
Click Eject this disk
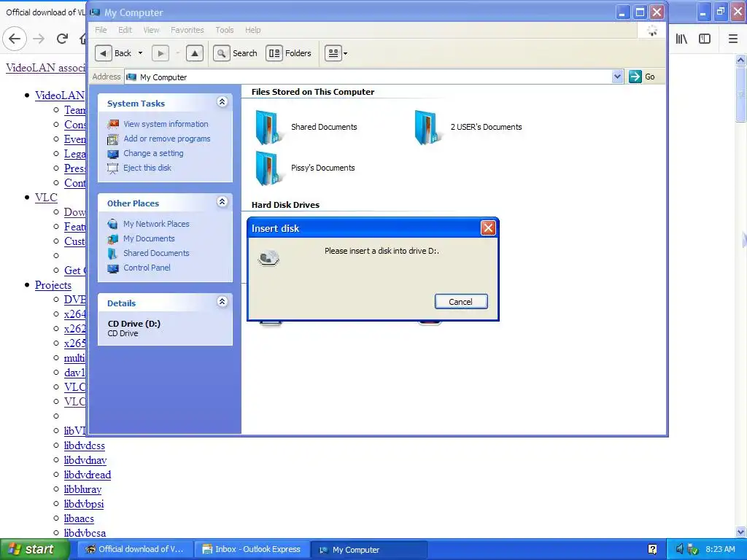pos(147,168)
